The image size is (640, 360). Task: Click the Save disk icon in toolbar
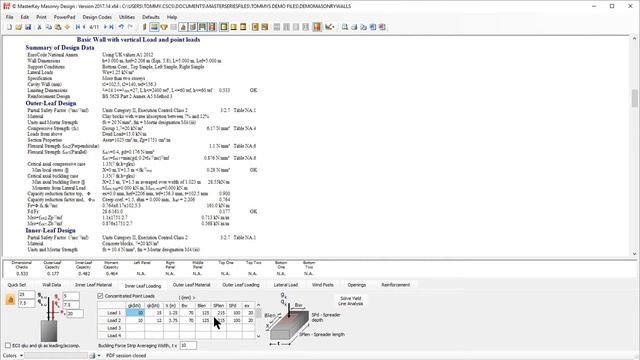click(28, 27)
